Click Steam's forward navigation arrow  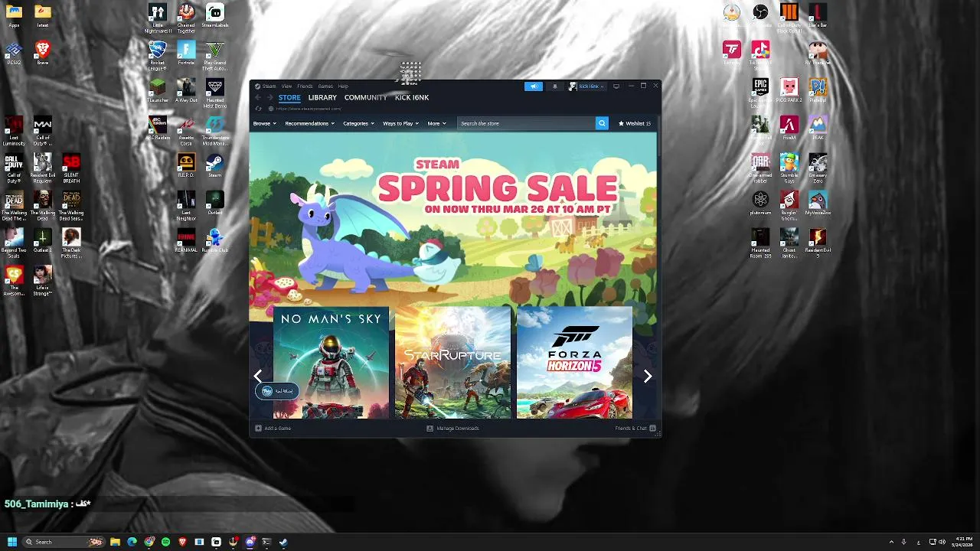pos(269,97)
